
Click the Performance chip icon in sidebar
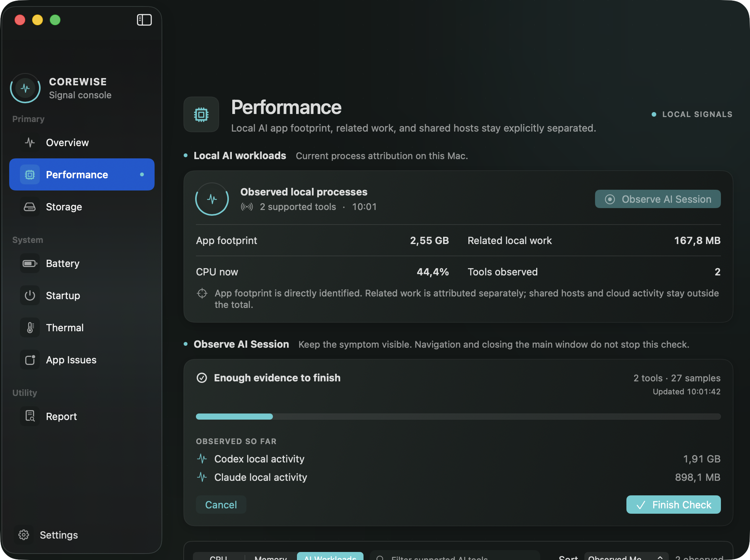point(30,175)
